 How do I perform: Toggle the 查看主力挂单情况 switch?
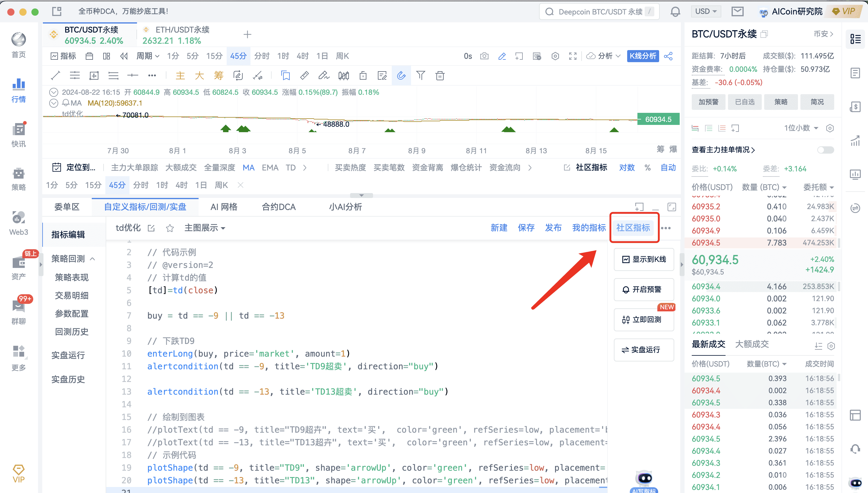tap(825, 150)
